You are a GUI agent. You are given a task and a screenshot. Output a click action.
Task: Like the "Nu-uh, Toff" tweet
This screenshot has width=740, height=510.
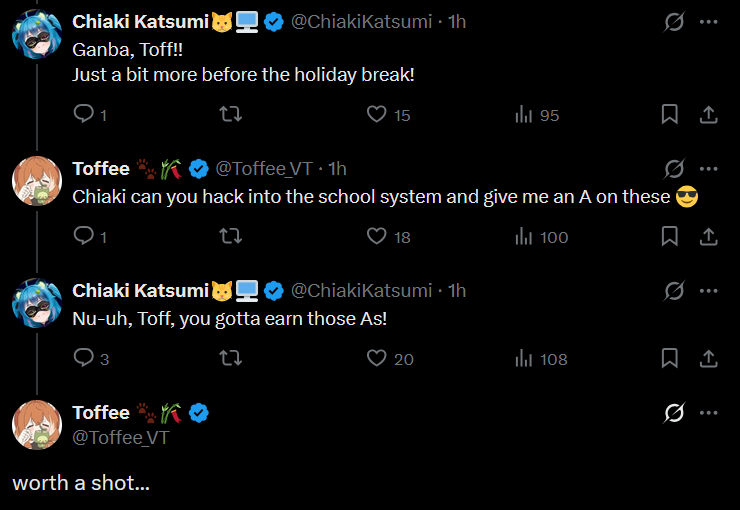click(377, 358)
